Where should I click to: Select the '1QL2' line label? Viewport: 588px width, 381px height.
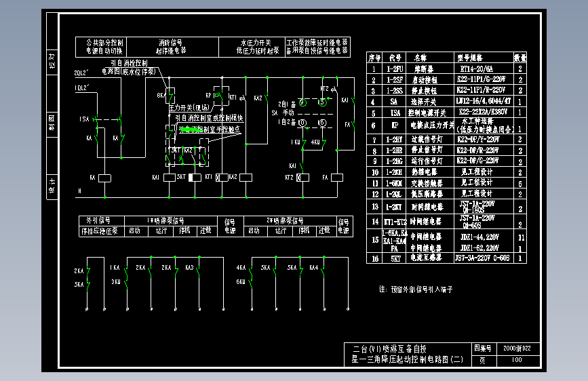81,88
